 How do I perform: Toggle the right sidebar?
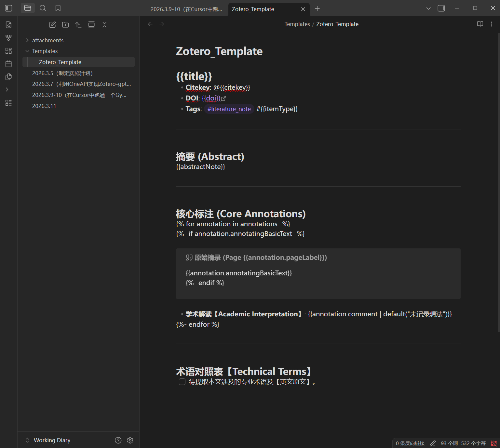coord(441,8)
